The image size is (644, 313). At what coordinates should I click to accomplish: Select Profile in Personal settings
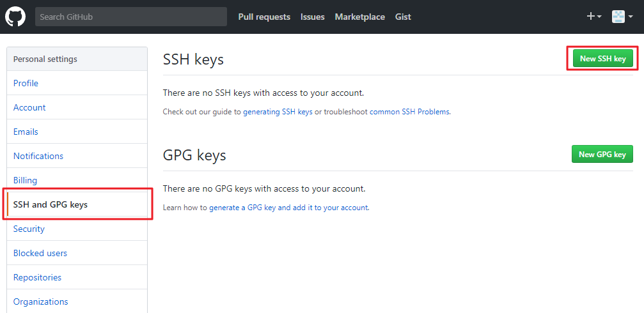(x=77, y=83)
